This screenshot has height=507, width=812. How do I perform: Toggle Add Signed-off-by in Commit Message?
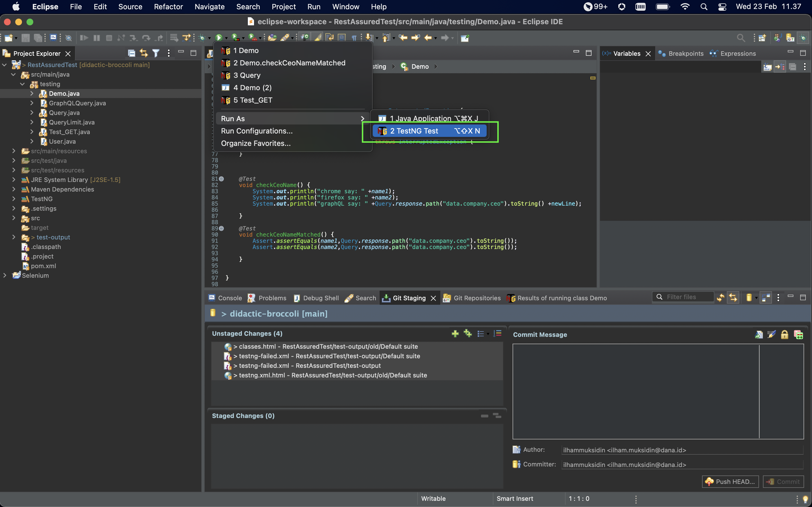click(759, 334)
